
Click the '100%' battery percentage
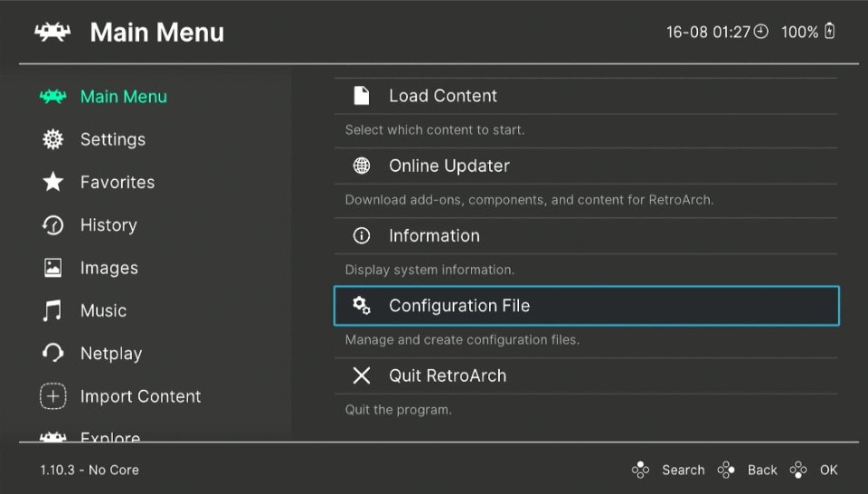799,33
